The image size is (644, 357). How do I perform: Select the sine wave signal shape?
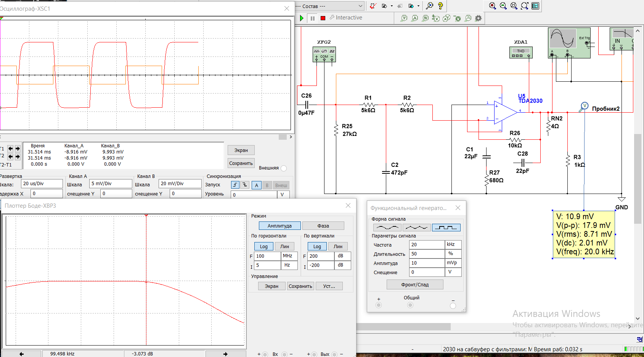click(x=387, y=228)
